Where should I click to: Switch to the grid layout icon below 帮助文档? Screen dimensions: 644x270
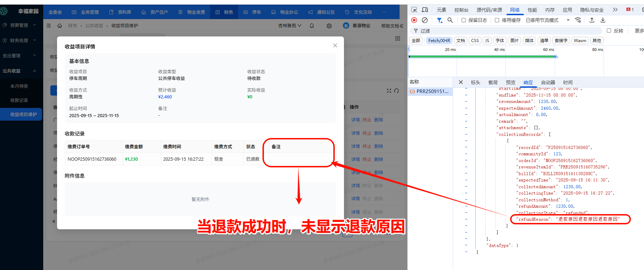397,38
